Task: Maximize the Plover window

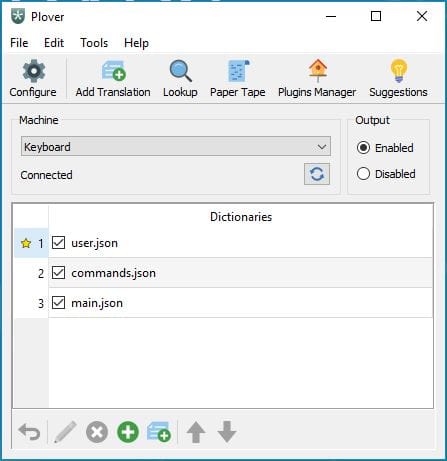Action: tap(376, 16)
